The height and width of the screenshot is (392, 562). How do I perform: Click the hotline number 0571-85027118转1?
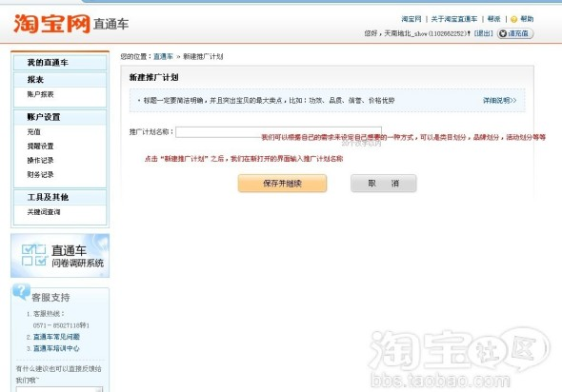click(61, 325)
